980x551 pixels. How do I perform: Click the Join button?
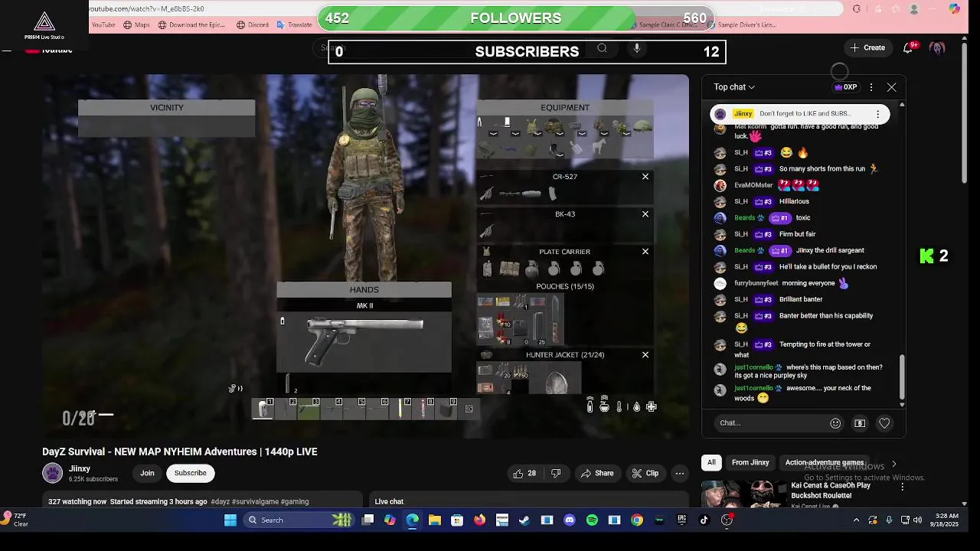point(147,473)
